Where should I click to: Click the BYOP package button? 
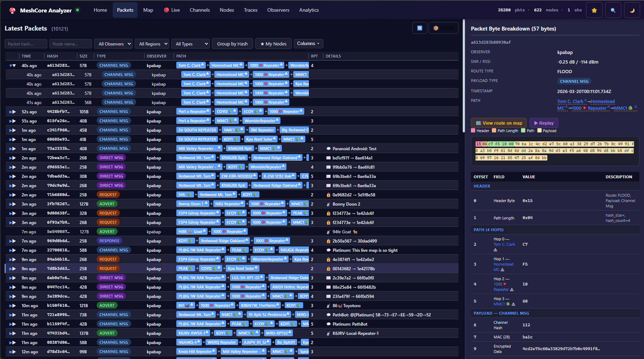[x=444, y=28]
